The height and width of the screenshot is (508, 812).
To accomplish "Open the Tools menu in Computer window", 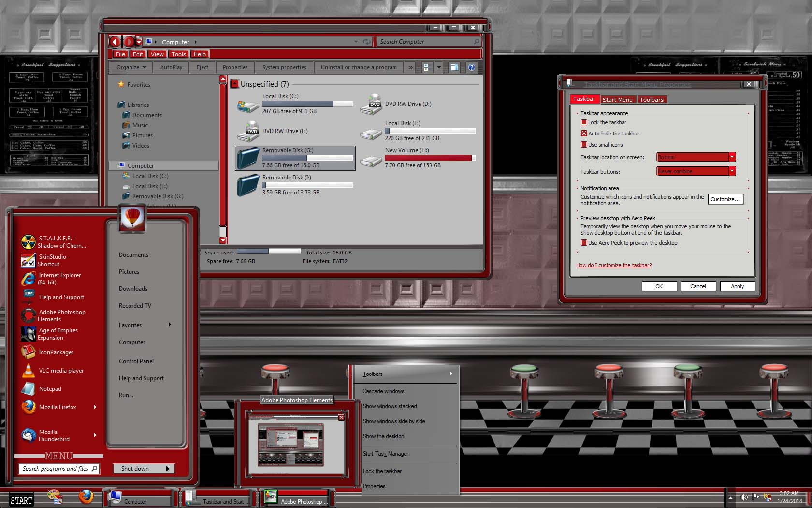I will point(178,54).
